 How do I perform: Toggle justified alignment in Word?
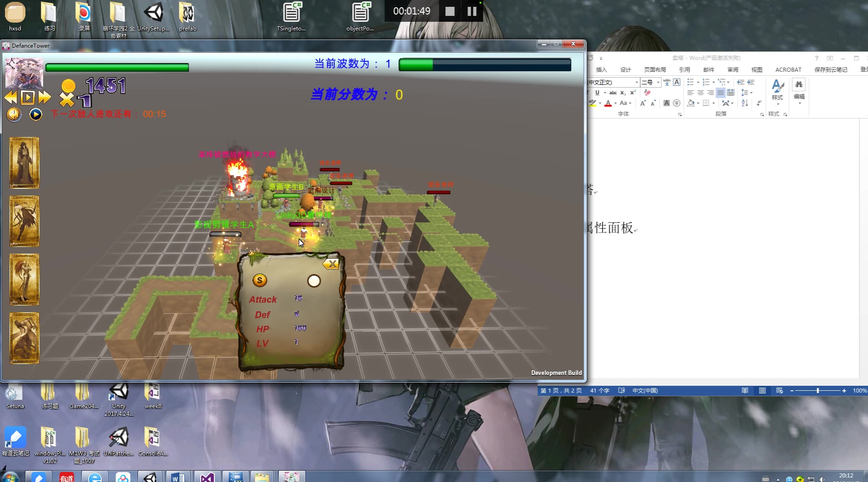[721, 93]
